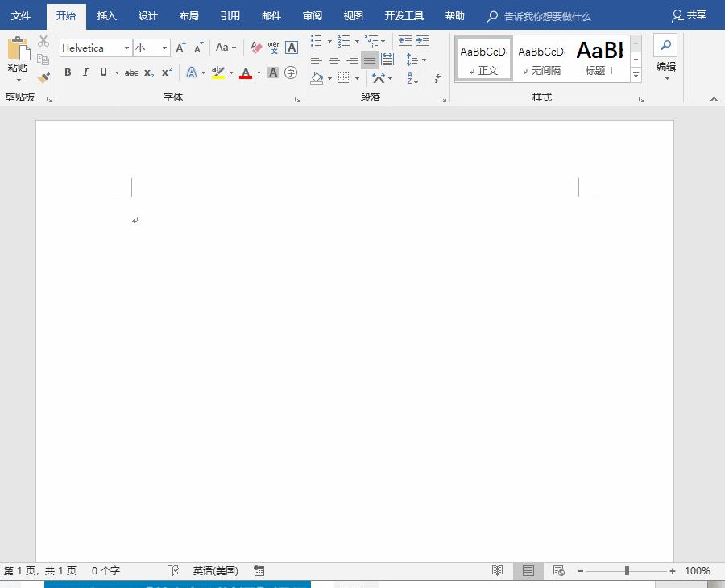
Task: Click the Format Painter brush icon
Action: tap(43, 78)
